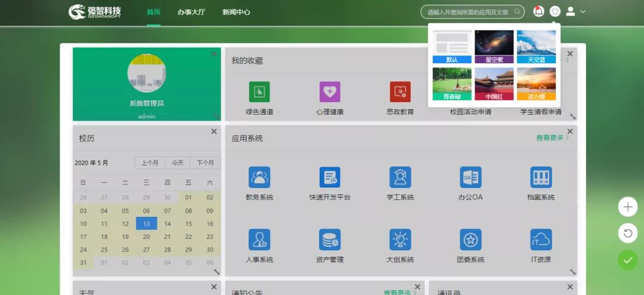Click the search magnifier icon
This screenshot has height=295, width=644.
[517, 12]
